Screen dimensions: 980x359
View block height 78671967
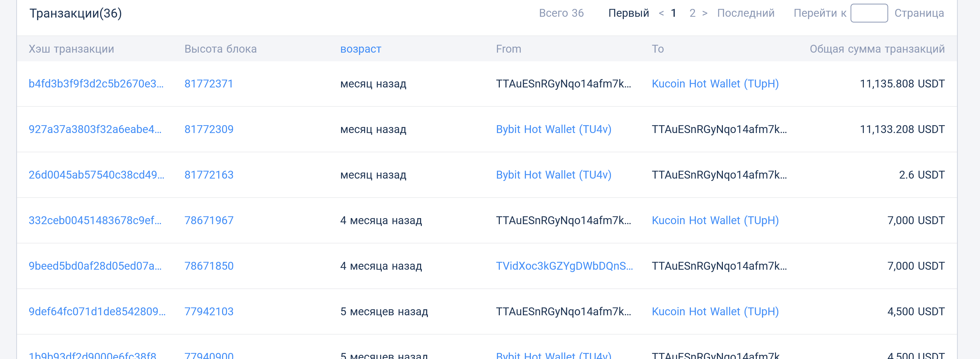pos(209,220)
